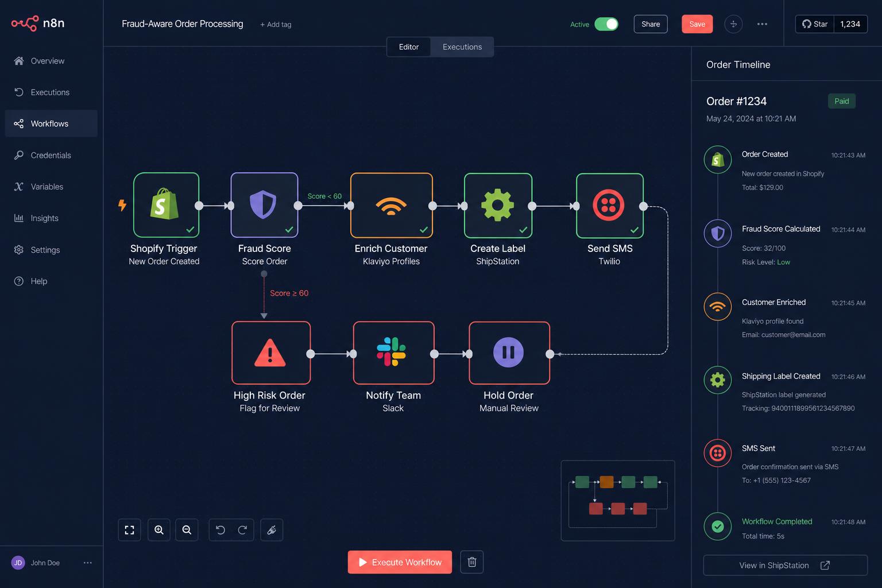Zoom out of the canvas
882x588 pixels.
(x=187, y=530)
